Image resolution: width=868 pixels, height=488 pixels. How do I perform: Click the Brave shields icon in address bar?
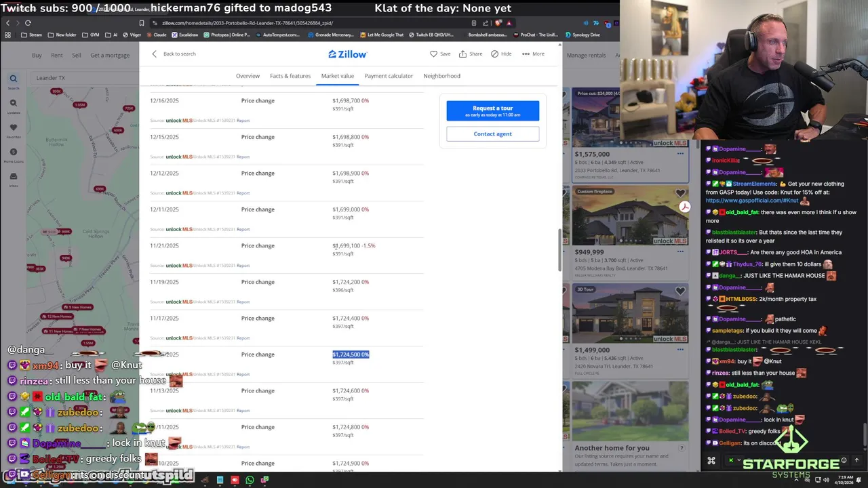(498, 23)
